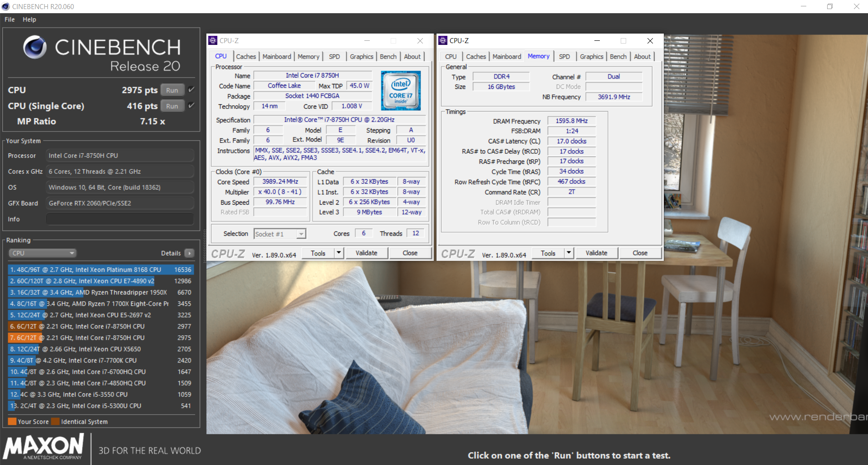Click the Details arrow icon in Ranking
This screenshot has height=465, width=868.
click(x=190, y=253)
